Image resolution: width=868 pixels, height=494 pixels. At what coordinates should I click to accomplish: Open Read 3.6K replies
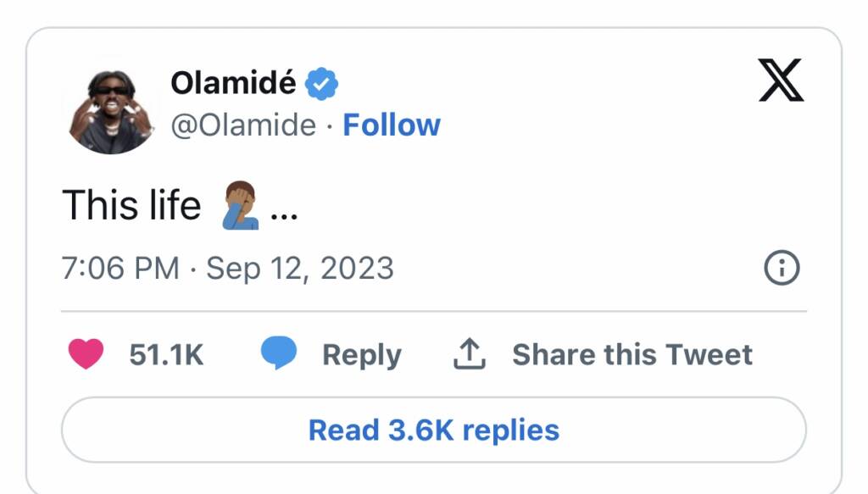(433, 430)
